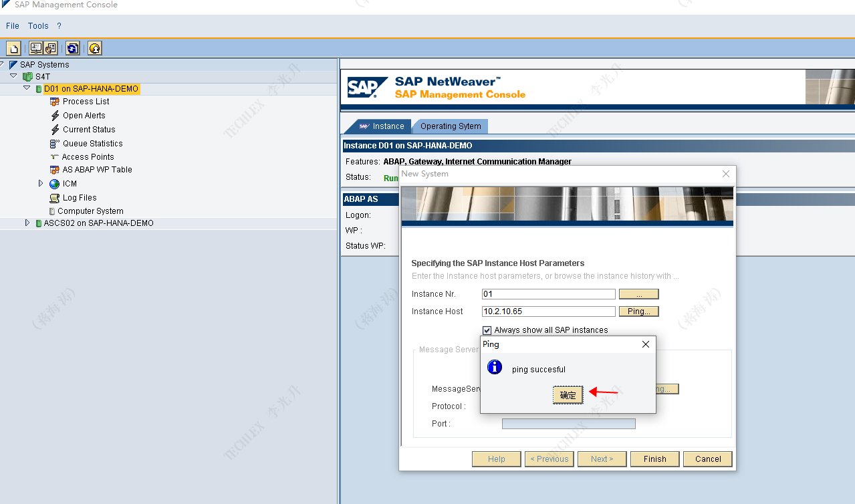Open the AS ABAP WP Table icon

coord(55,170)
